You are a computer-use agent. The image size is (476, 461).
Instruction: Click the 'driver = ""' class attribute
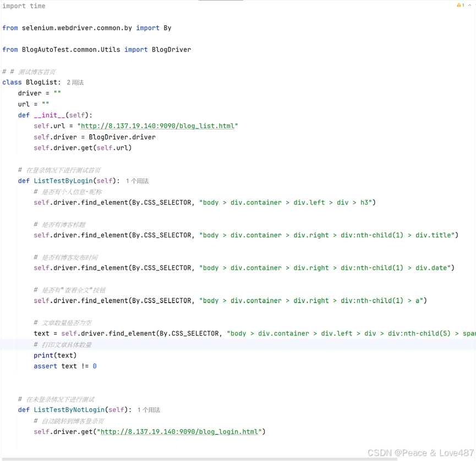pyautogui.click(x=40, y=93)
